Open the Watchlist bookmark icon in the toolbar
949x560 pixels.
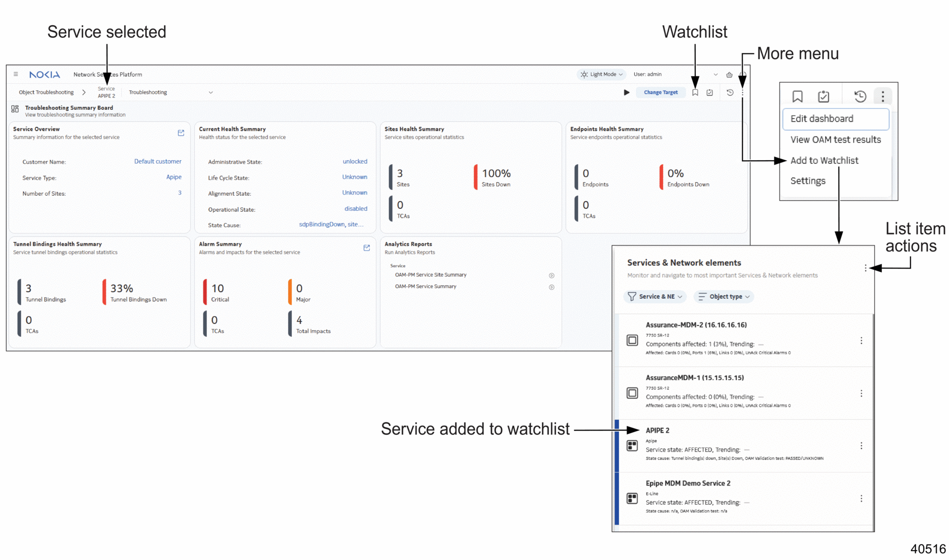695,92
